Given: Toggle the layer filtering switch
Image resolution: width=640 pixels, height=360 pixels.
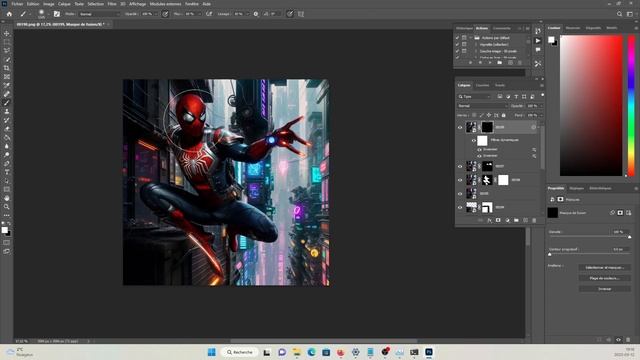Looking at the screenshot, I should [542, 95].
